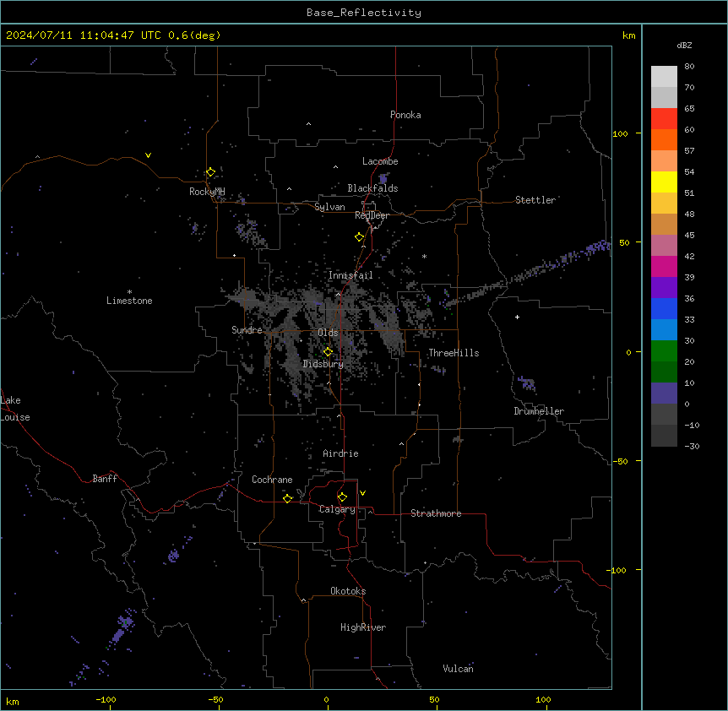
Task: Select the asterisk marker above Limestone
Action: pyautogui.click(x=129, y=292)
